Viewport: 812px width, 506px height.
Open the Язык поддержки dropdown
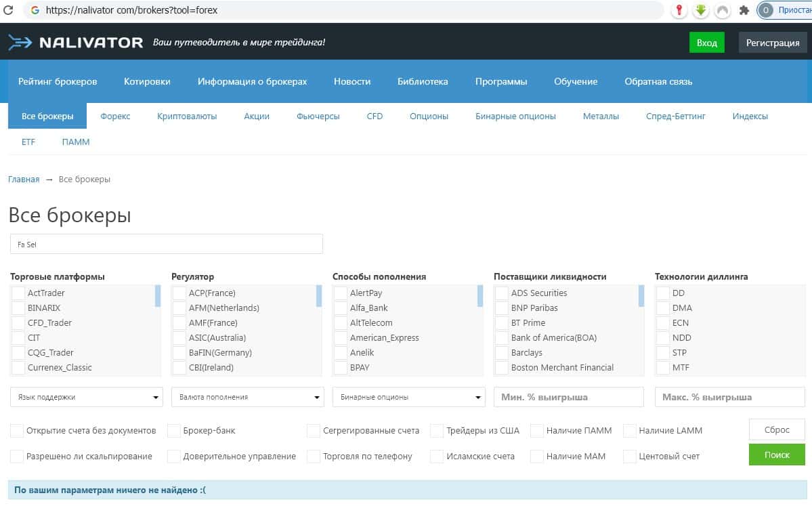87,397
